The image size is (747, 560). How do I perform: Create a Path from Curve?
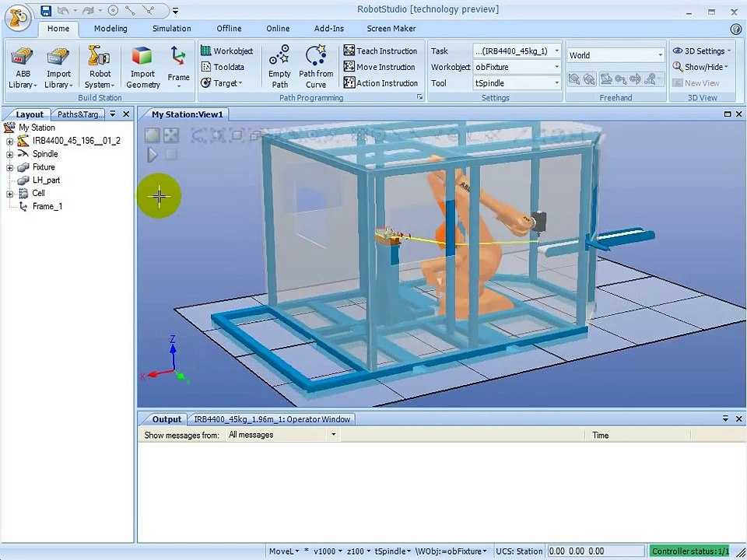coord(316,67)
